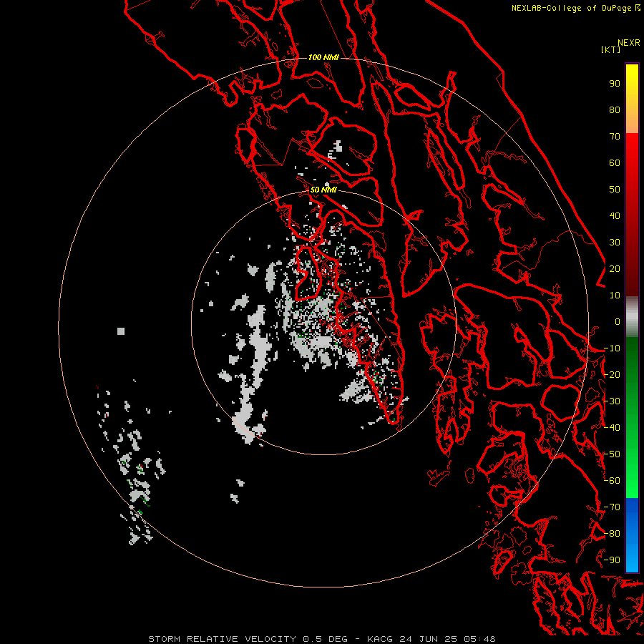
Task: Click the -60 label on the scale
Action: point(612,481)
